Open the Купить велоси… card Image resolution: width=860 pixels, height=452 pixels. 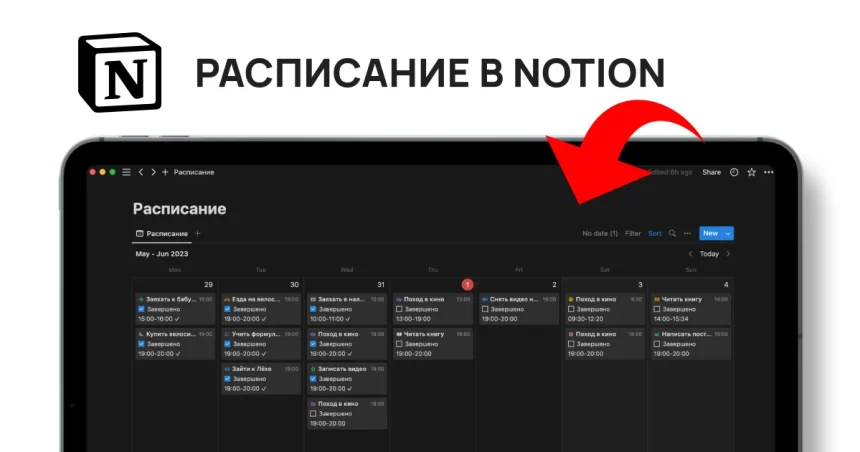[x=175, y=343]
